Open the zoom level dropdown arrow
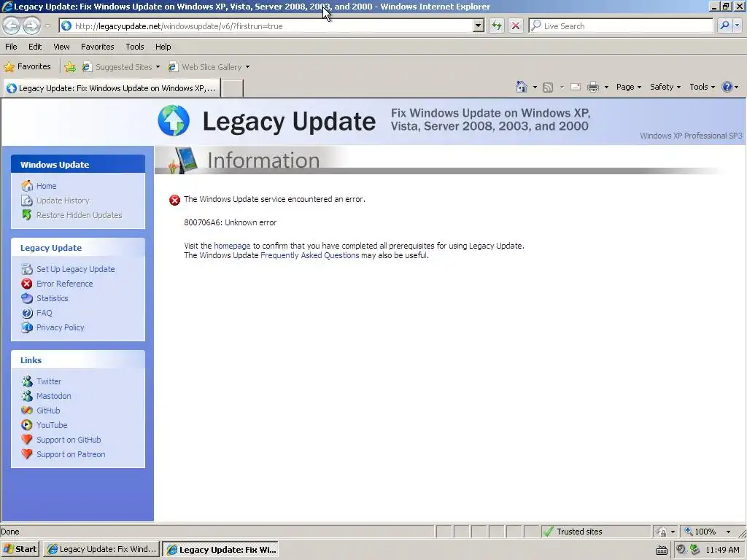The height and width of the screenshot is (560, 747). (728, 532)
